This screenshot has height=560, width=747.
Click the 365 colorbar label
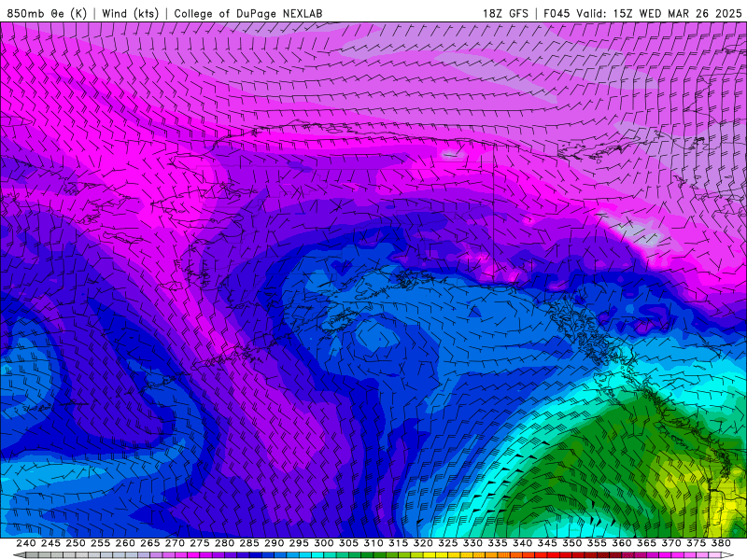[x=646, y=543]
